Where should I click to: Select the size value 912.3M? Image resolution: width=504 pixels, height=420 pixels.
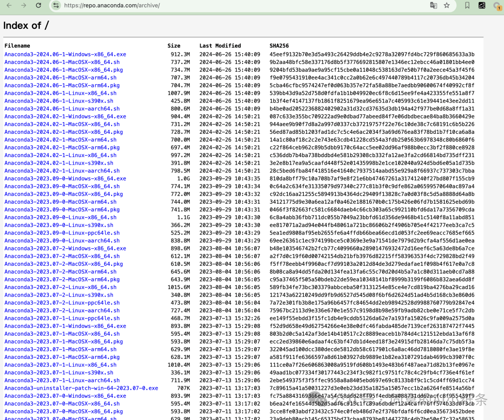(x=180, y=54)
